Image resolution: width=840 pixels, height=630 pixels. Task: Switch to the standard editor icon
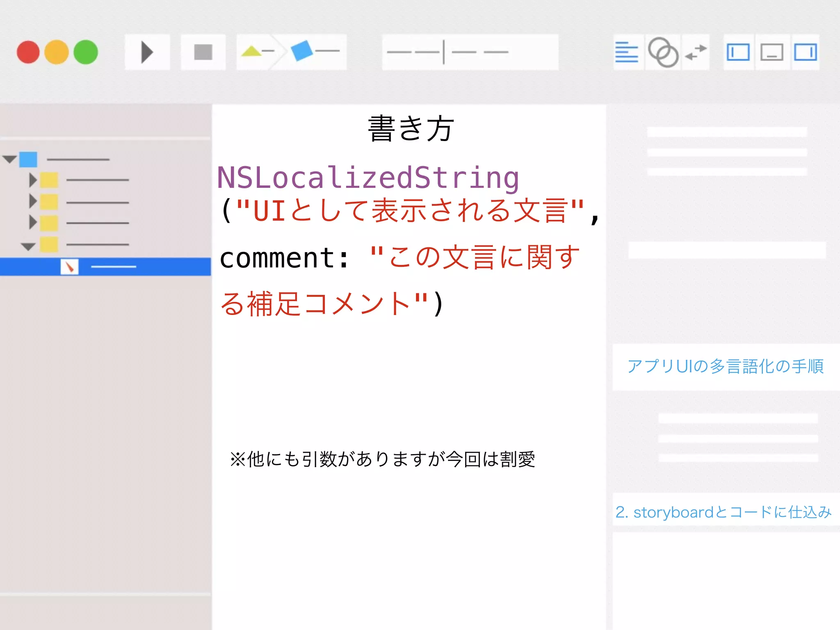click(x=627, y=52)
